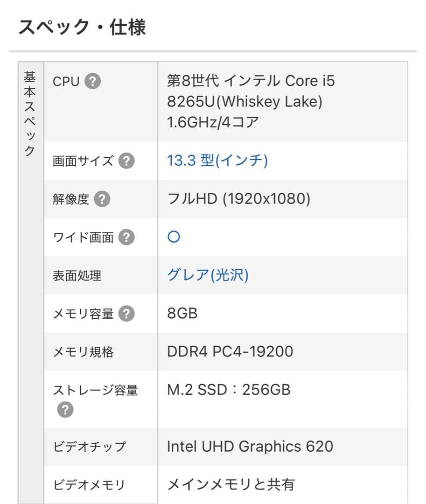The width and height of the screenshot is (426, 504).
Task: Click the 基本スペック section label
Action: pos(29,112)
